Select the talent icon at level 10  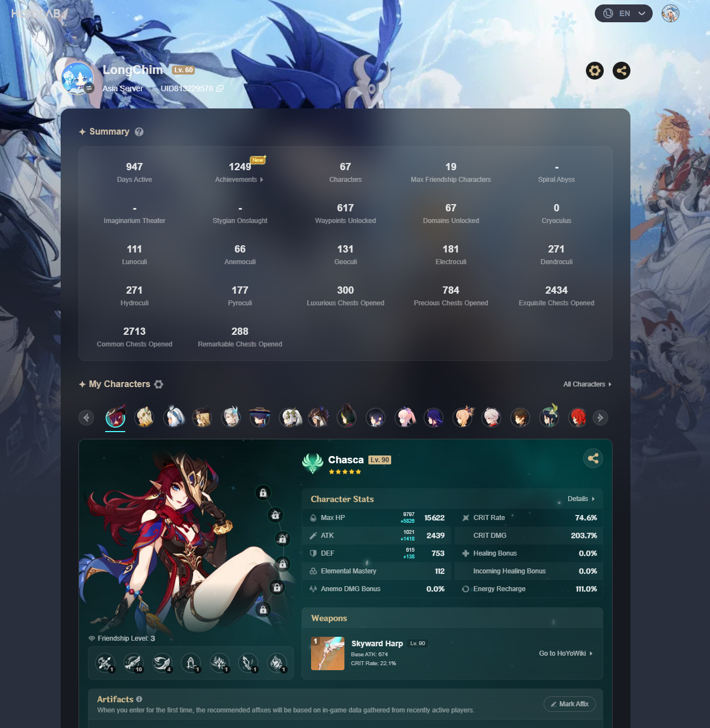tap(133, 662)
